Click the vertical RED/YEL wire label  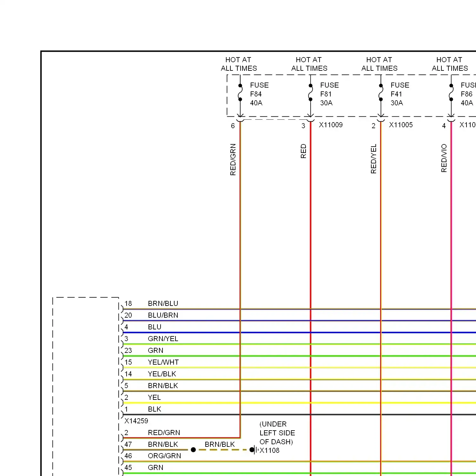(374, 159)
